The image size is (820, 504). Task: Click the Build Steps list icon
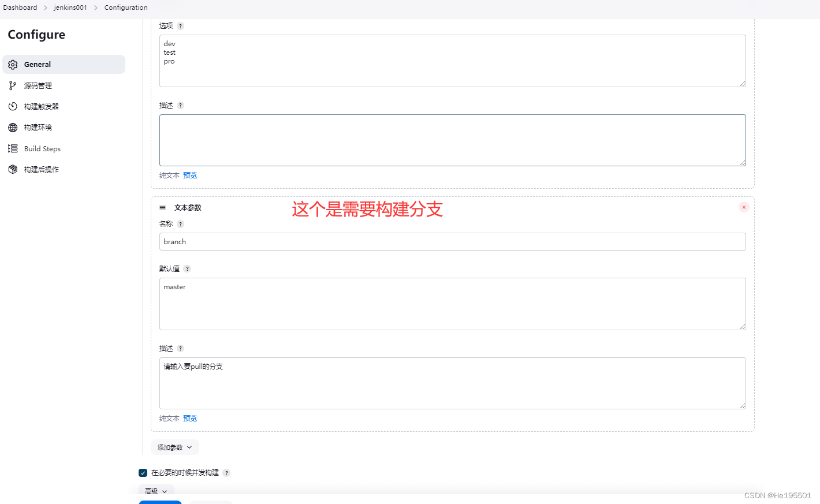tap(13, 148)
